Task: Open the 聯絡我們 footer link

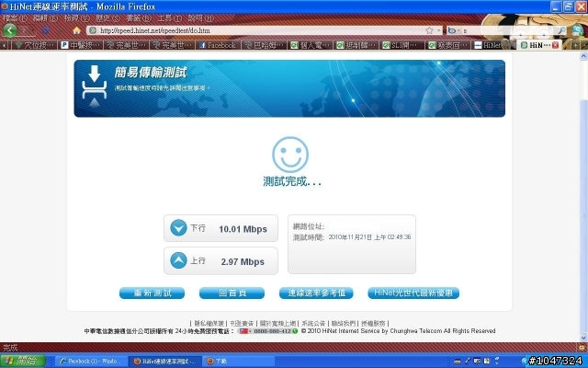Action: [x=343, y=323]
